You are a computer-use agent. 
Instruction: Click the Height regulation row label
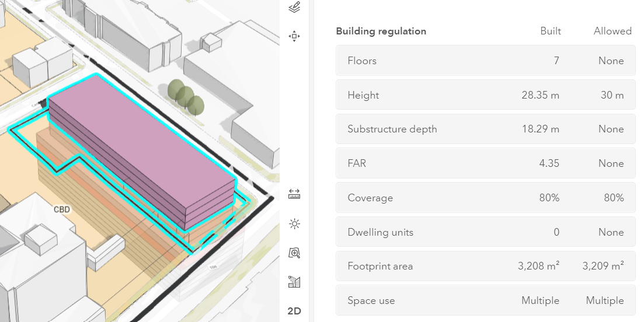(363, 95)
